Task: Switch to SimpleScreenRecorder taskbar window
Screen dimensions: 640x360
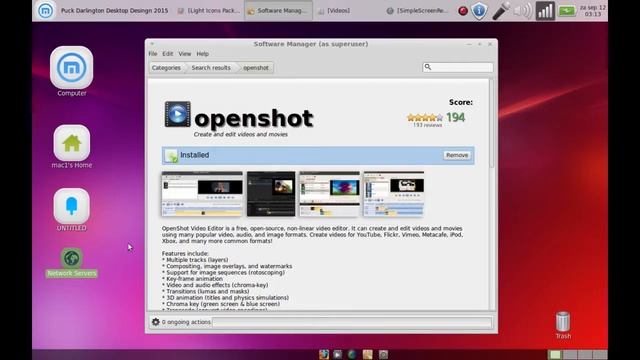Action: (417, 11)
